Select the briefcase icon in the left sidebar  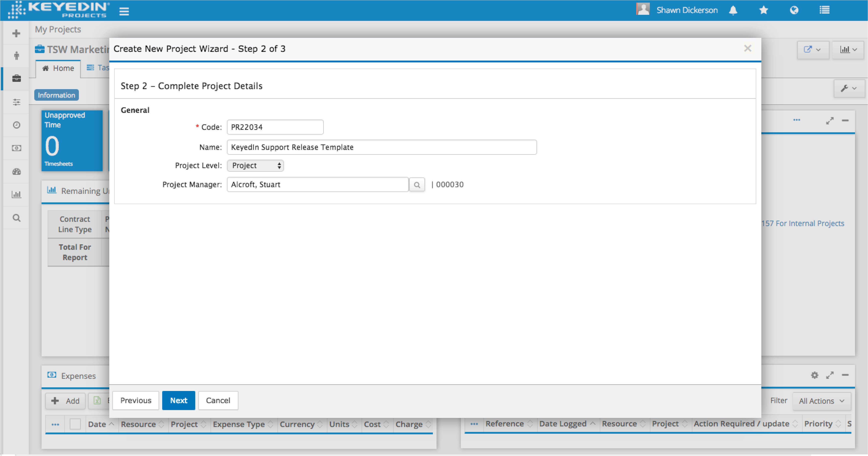coord(16,78)
